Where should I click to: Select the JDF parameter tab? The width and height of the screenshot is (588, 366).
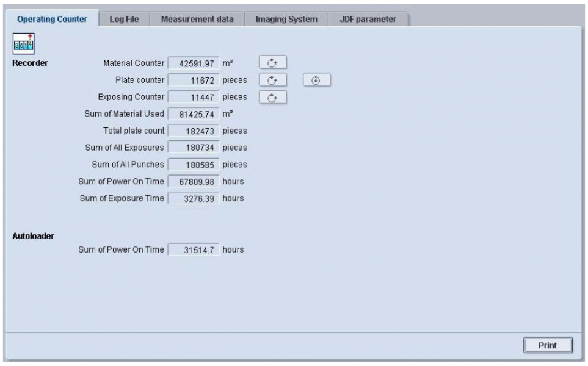click(368, 19)
